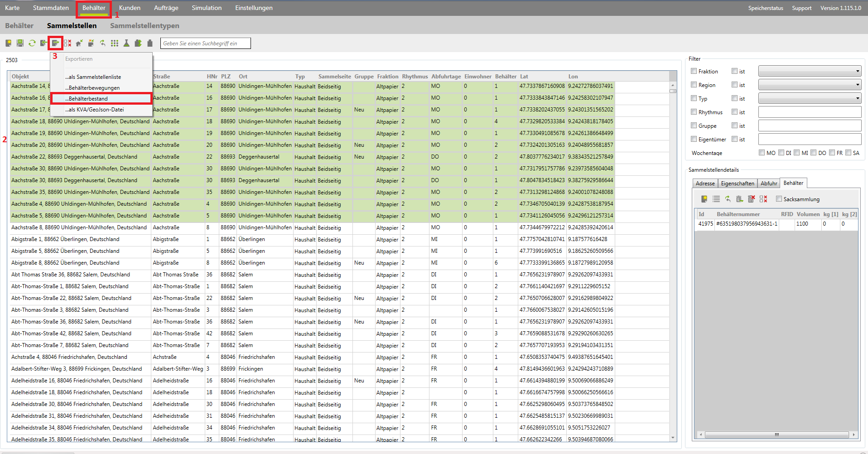Select '...Behälterbestand' export option
Screen dimensions: 868x454
[101, 98]
